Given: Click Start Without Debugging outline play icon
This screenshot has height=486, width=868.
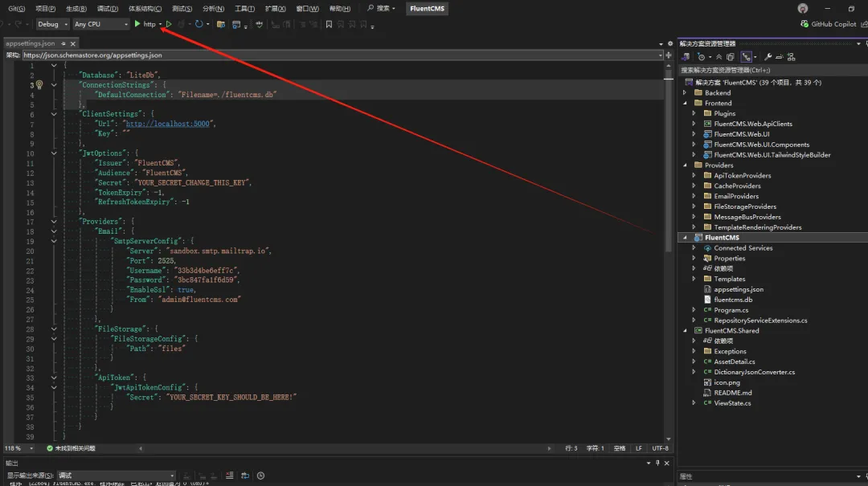Looking at the screenshot, I should point(169,24).
